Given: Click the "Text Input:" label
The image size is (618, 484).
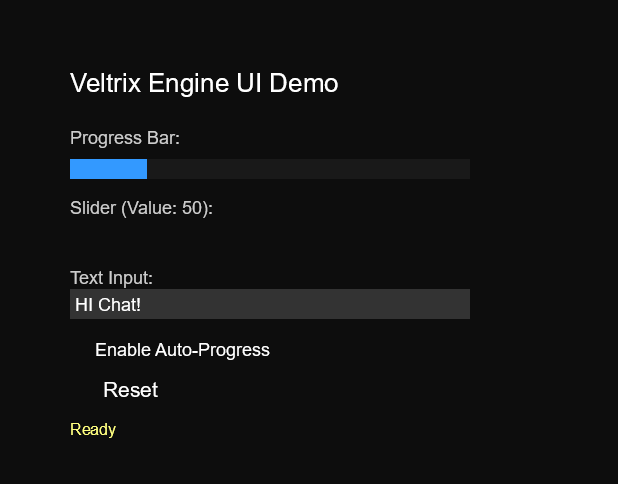Looking at the screenshot, I should tap(111, 278).
